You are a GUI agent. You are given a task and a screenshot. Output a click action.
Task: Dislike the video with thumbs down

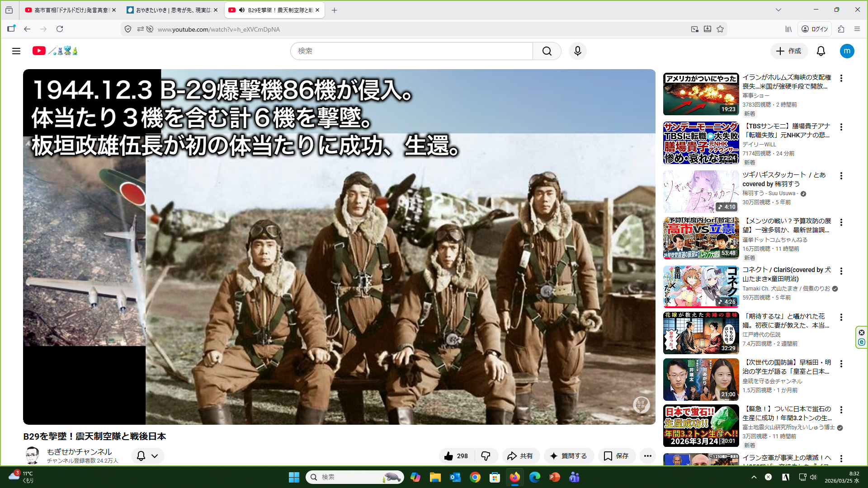486,456
